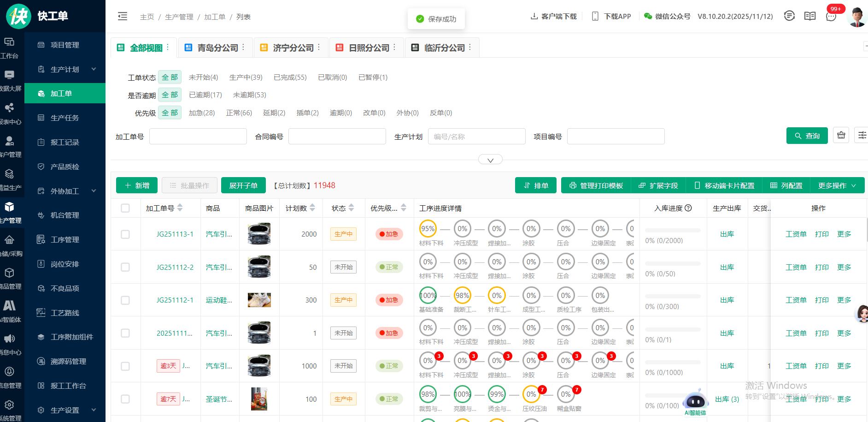Screen dimensions: 868x422
Task: Expand the additional search filters chevron
Action: pyautogui.click(x=490, y=160)
